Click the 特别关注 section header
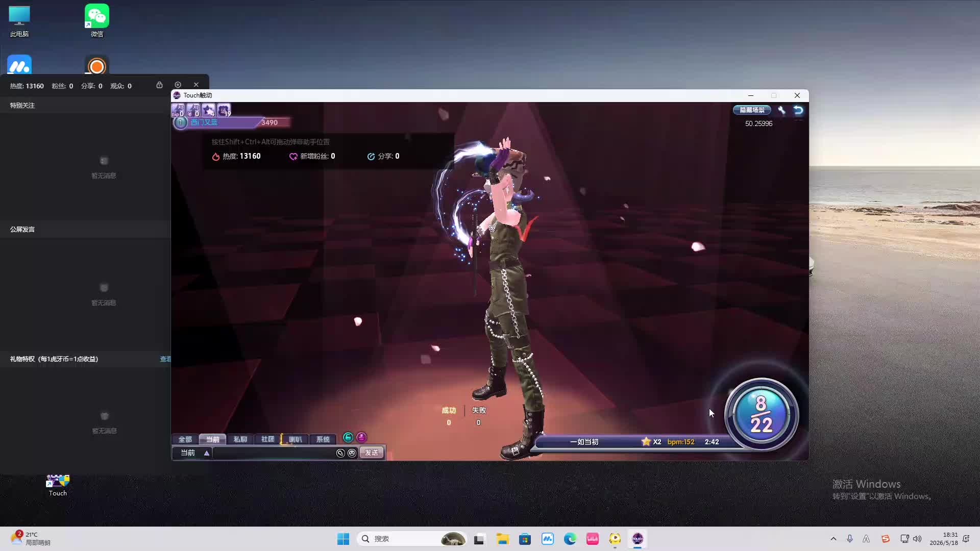The width and height of the screenshot is (980, 551). click(x=22, y=106)
